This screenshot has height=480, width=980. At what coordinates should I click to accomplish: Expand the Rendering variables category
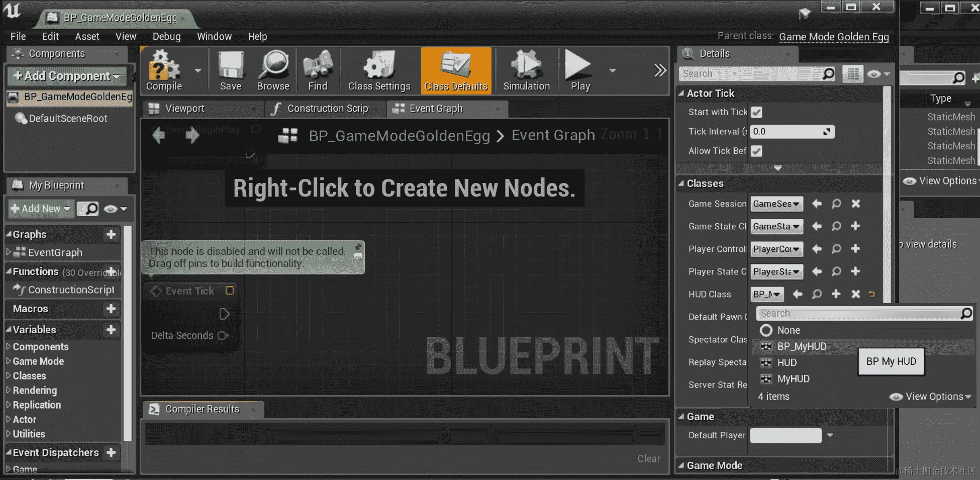pos(8,390)
